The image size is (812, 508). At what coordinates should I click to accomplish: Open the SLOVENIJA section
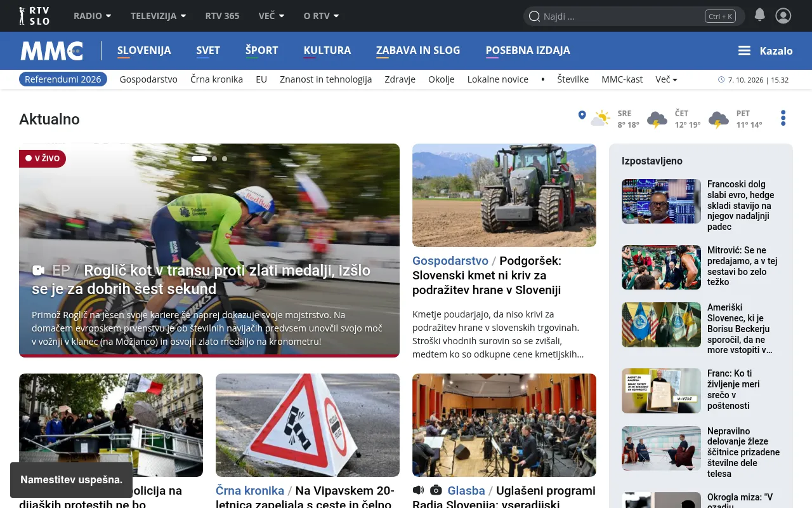144,51
